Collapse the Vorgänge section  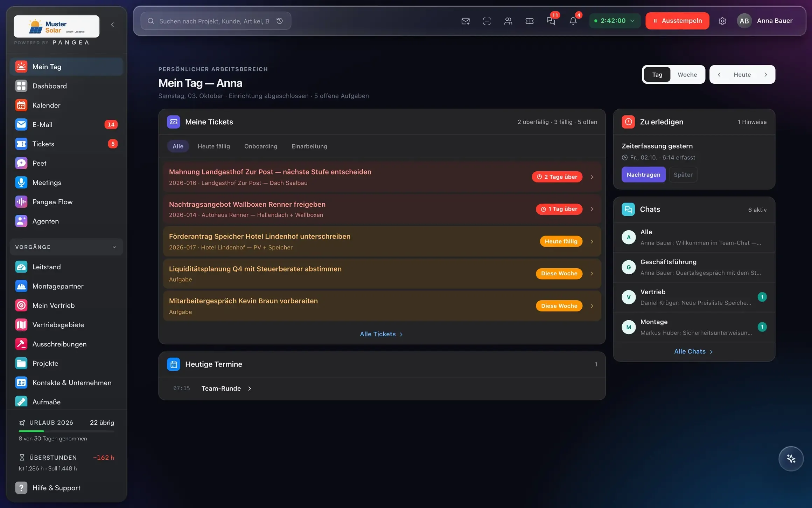point(66,247)
